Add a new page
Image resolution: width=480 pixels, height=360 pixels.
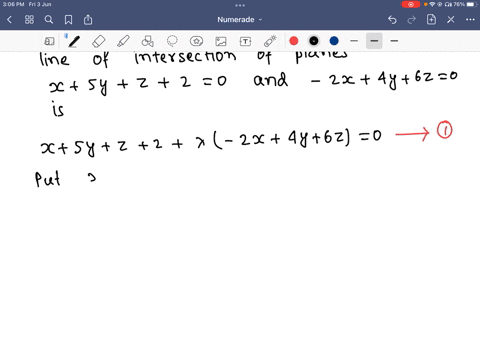pos(431,19)
